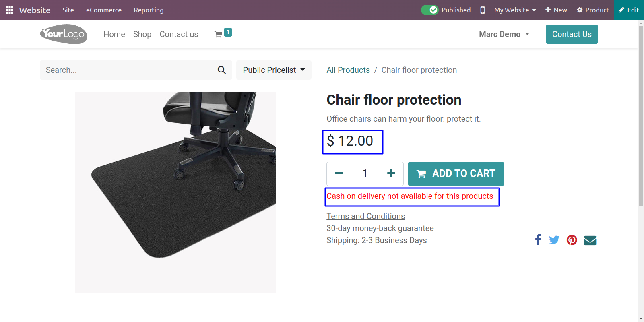The height and width of the screenshot is (322, 644).
Task: Open the Marc Demo user dropdown
Action: 504,34
